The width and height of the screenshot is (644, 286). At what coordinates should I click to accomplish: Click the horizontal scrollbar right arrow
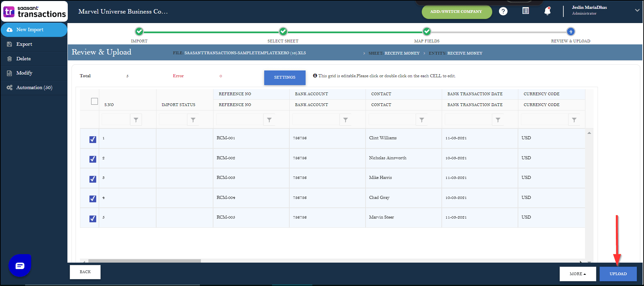pos(581,262)
